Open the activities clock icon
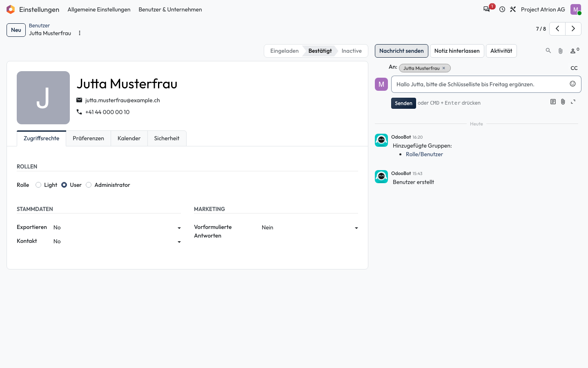Screen dimensions: 588x368 pyautogui.click(x=502, y=9)
